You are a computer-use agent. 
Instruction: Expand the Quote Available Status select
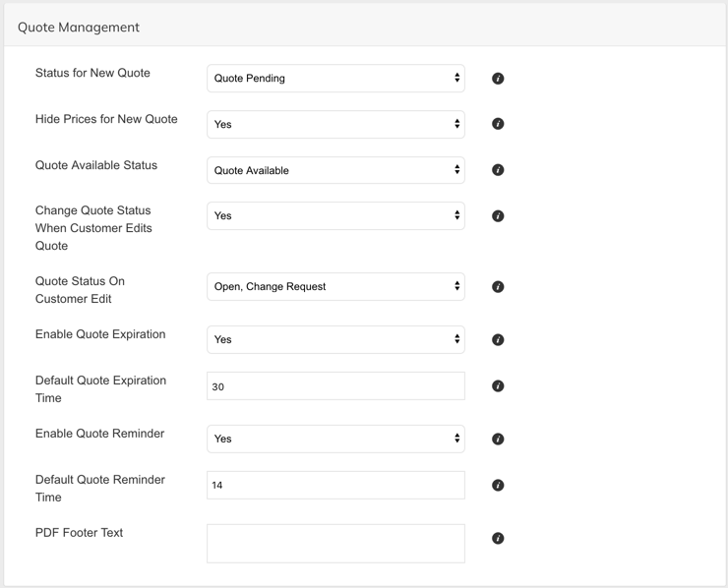[335, 170]
